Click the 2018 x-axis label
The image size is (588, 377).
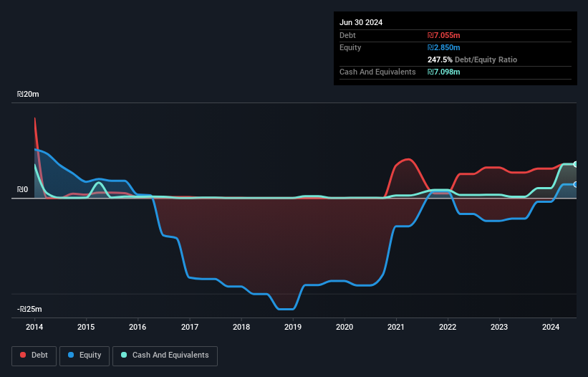[x=241, y=327]
